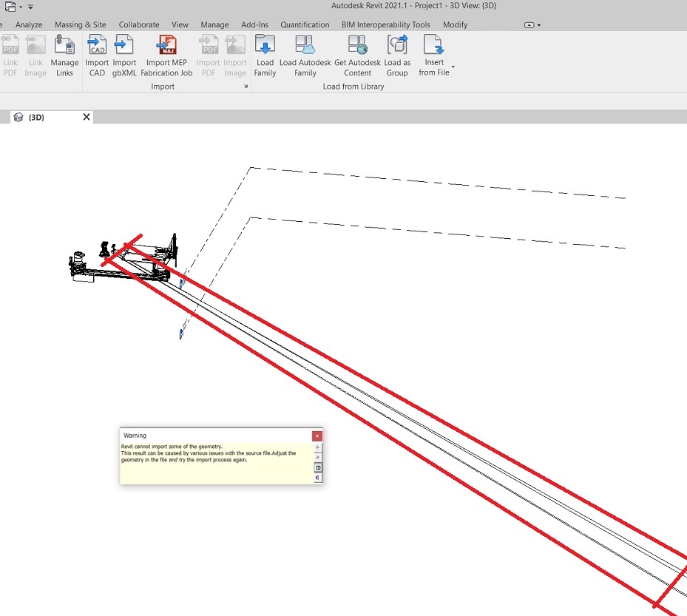Click the warning sound alert icon

coord(317,478)
